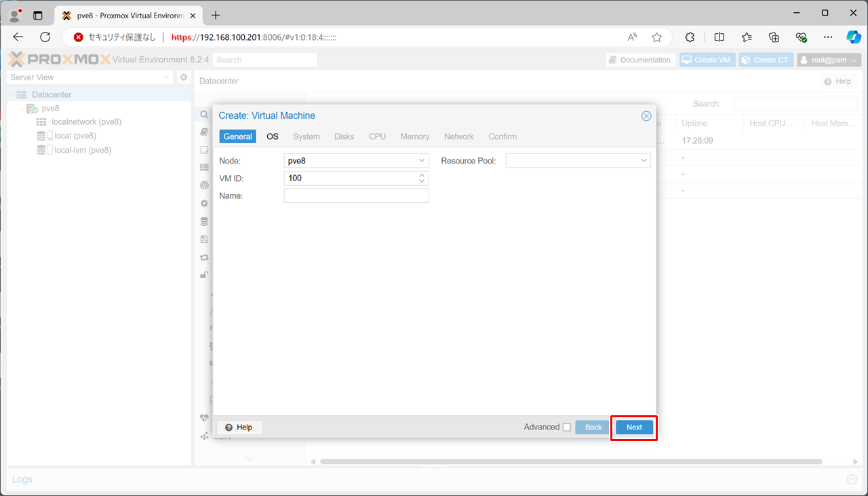
Task: Select the General tab
Action: pos(238,136)
